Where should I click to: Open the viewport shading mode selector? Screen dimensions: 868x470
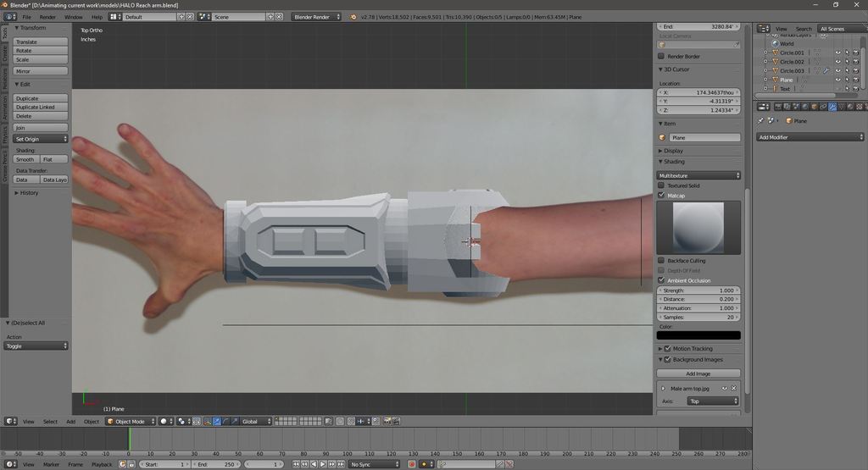165,422
